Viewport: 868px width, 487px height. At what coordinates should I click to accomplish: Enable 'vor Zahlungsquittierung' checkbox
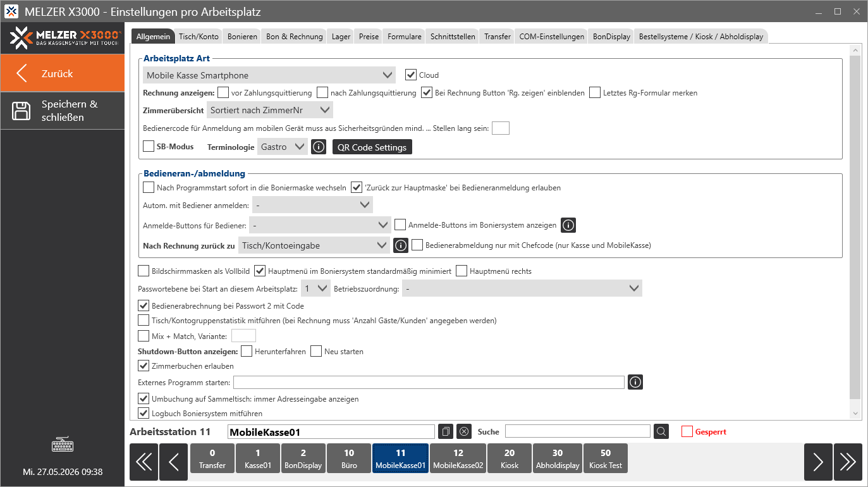point(223,92)
